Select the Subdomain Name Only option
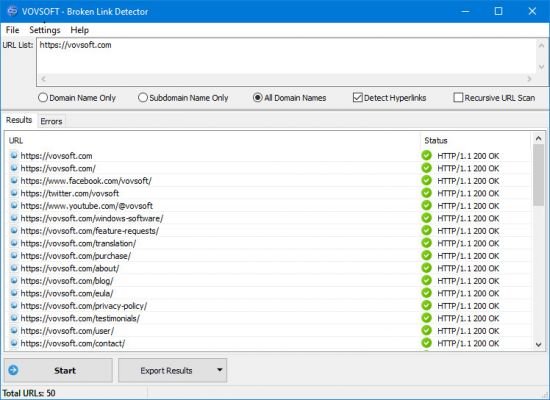Image resolution: width=550 pixels, height=400 pixels. click(183, 98)
